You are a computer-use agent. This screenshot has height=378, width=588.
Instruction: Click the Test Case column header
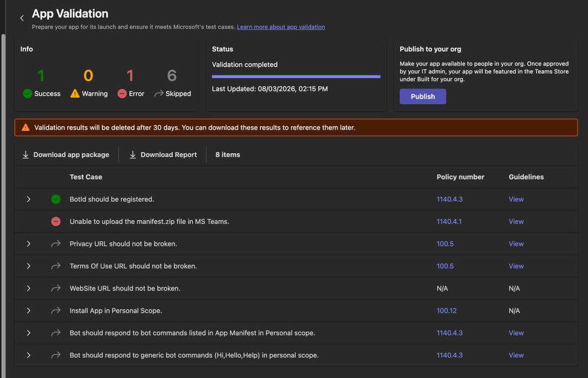click(x=86, y=177)
